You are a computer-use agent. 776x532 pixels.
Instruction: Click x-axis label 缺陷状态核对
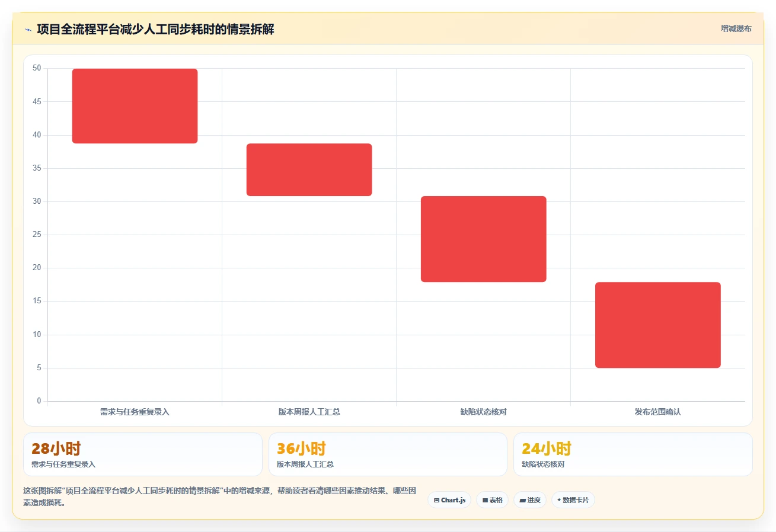[x=484, y=412]
